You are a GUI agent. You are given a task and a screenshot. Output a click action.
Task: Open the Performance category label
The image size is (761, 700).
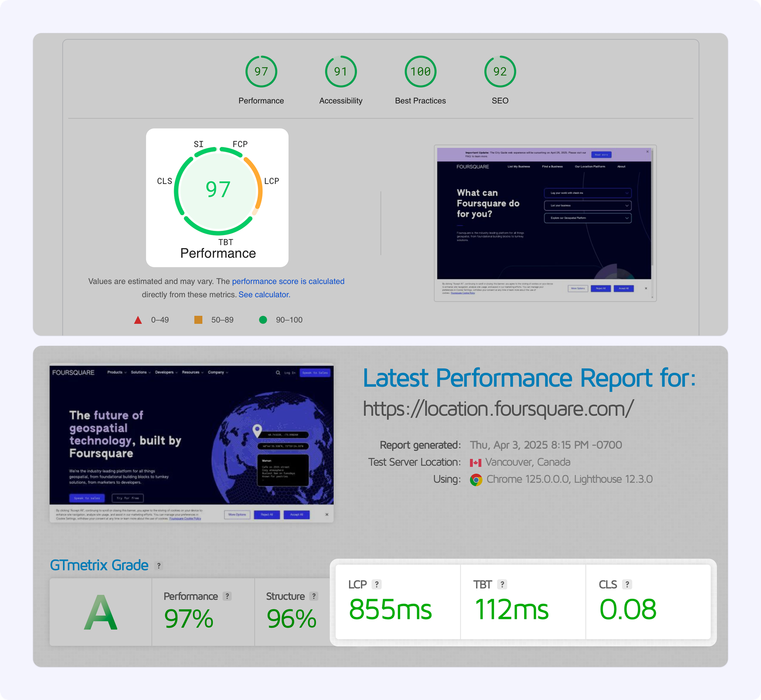pos(261,101)
